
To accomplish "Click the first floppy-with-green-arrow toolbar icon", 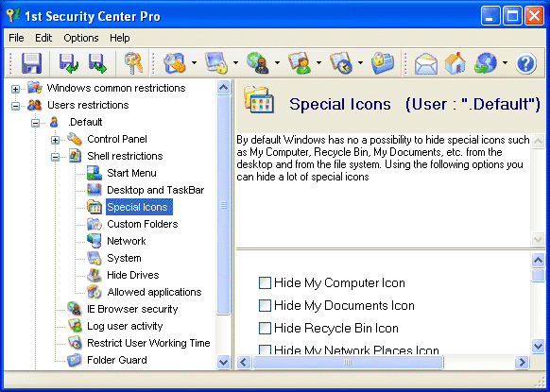I will pyautogui.click(x=68, y=63).
